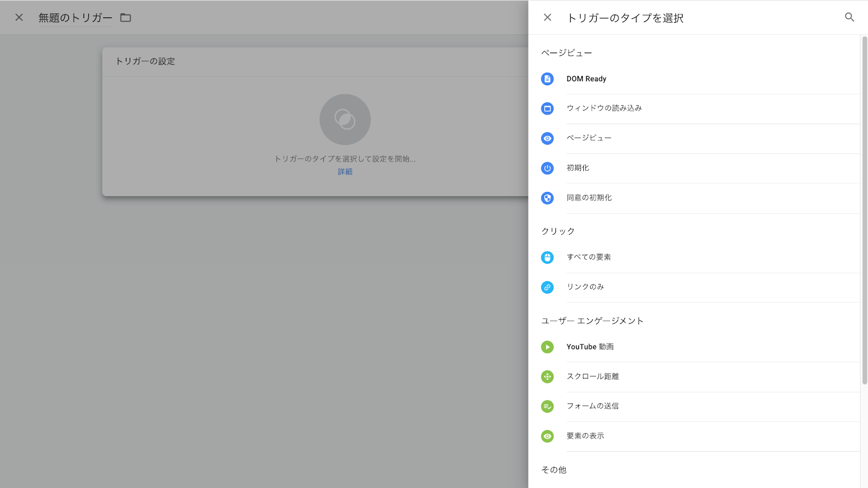Pick すべての要素 click trigger
The image size is (868, 488).
click(x=694, y=258)
